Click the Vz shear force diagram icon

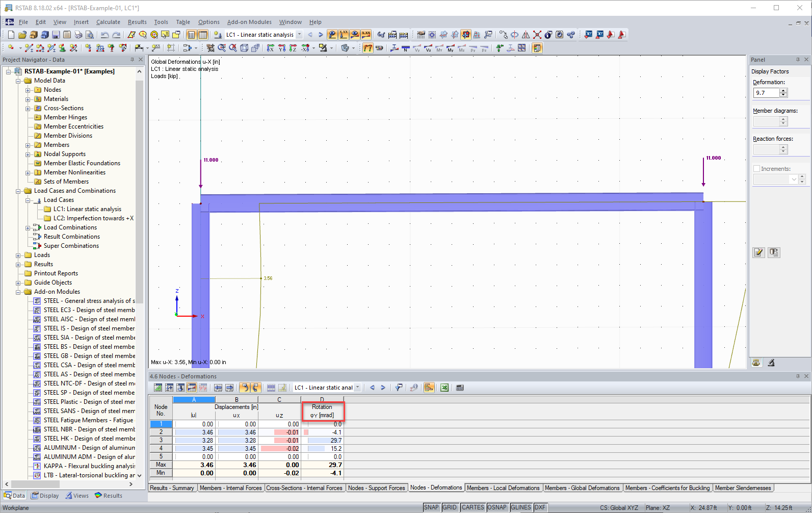[x=428, y=48]
